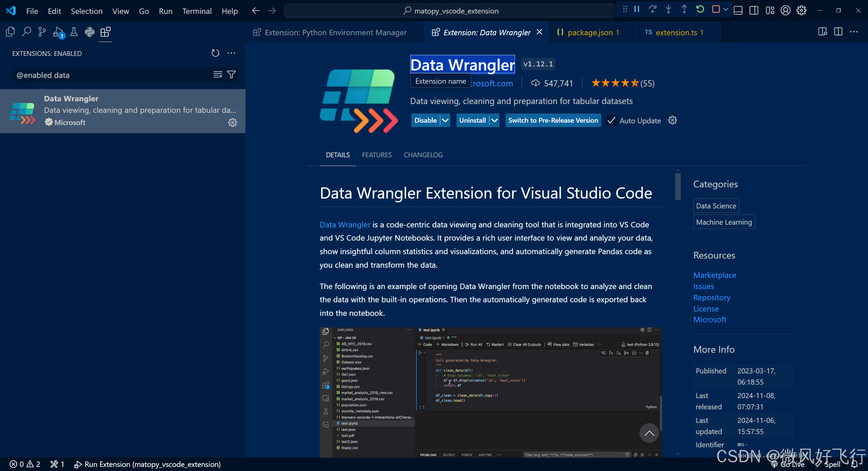This screenshot has height=471, width=868.
Task: Toggle the Auto Update checkbox
Action: (x=611, y=121)
